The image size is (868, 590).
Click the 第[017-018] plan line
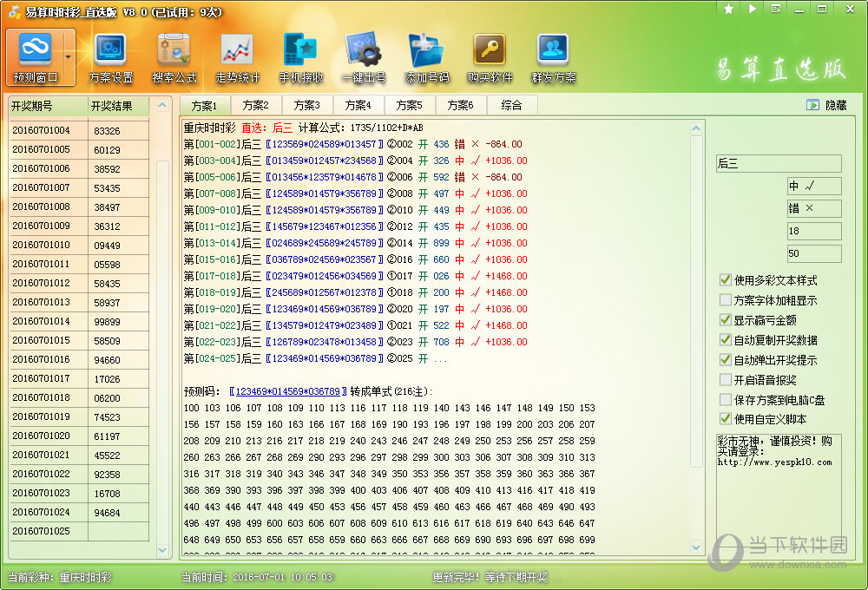click(x=355, y=276)
